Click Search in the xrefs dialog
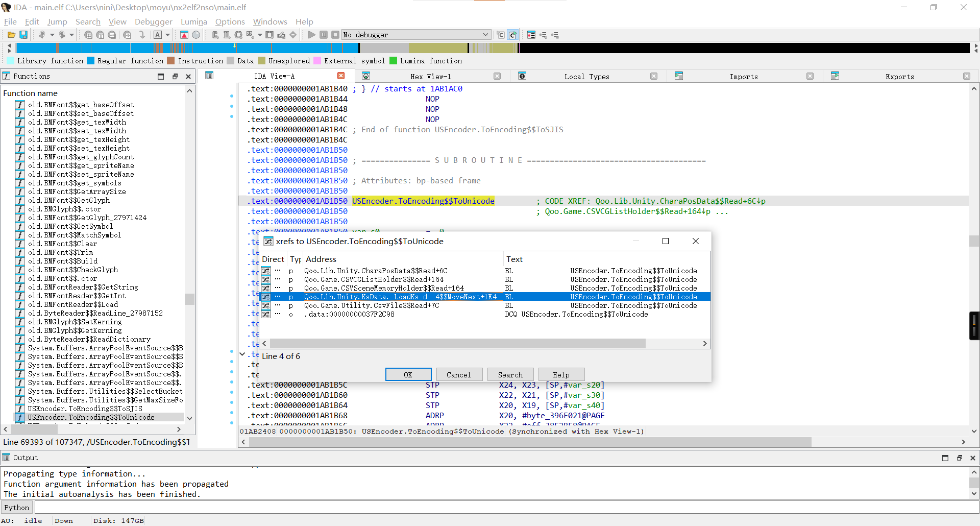The image size is (980, 526). pos(510,374)
